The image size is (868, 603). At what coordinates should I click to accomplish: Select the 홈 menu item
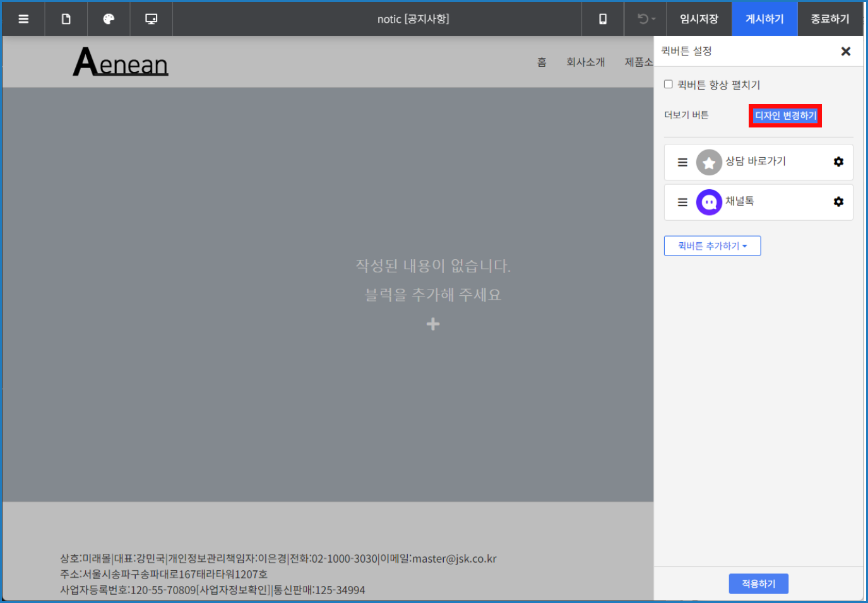[541, 62]
